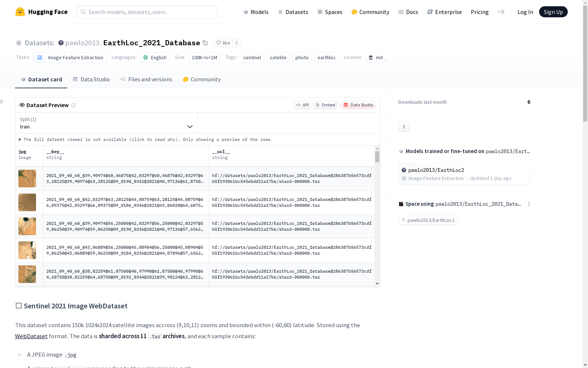The width and height of the screenshot is (588, 368).
Task: Click the second row brown terrain thumbnail
Action: click(27, 202)
